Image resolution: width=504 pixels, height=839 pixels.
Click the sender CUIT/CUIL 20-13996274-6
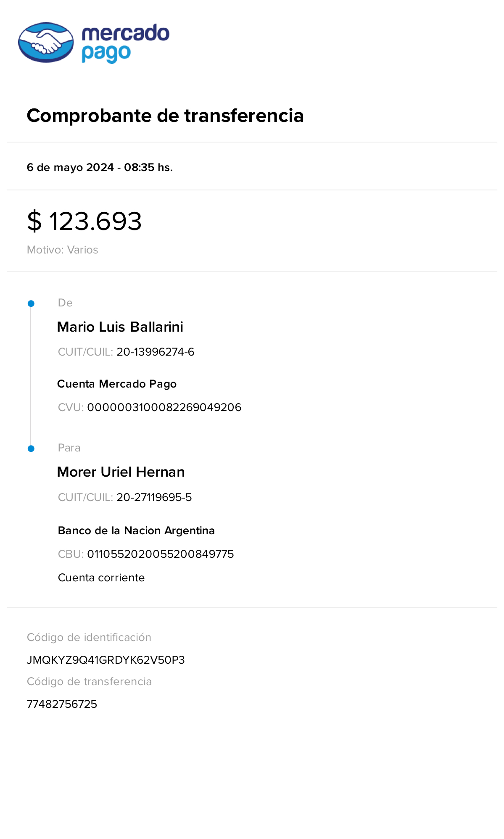coord(155,352)
